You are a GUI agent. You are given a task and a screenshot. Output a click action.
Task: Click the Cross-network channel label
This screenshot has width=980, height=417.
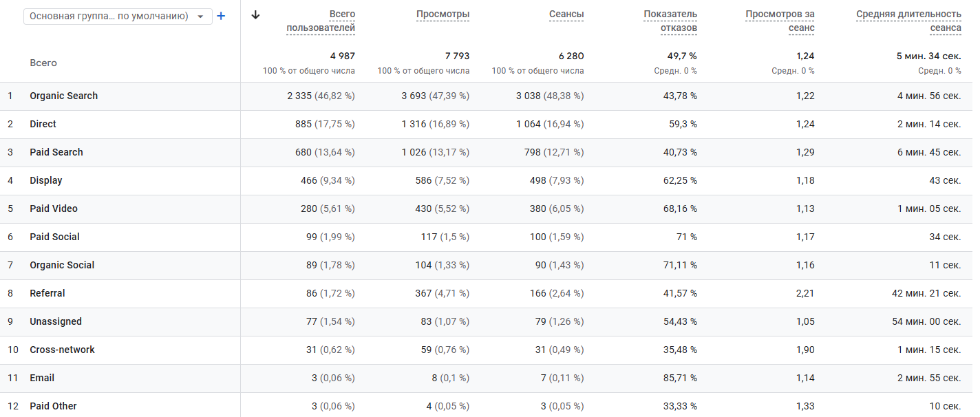pyautogui.click(x=62, y=350)
